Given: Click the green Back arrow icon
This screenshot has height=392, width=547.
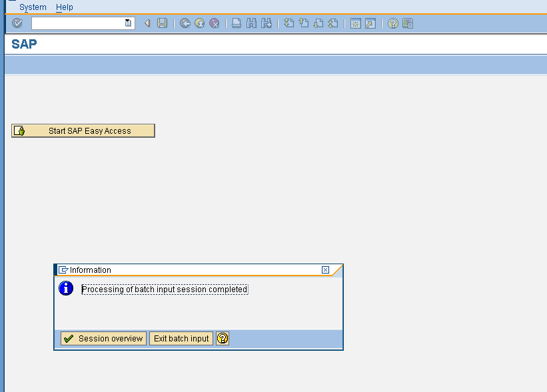Looking at the screenshot, I should coord(184,23).
